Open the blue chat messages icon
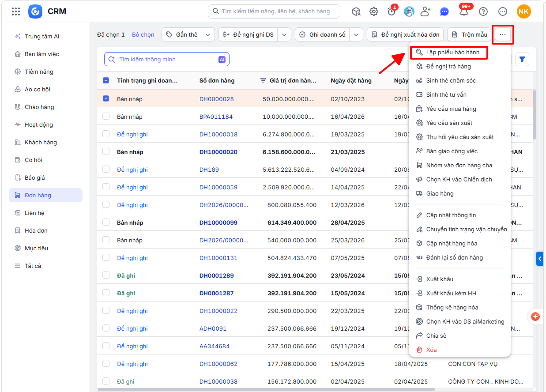This screenshot has width=546, height=392. click(x=444, y=12)
